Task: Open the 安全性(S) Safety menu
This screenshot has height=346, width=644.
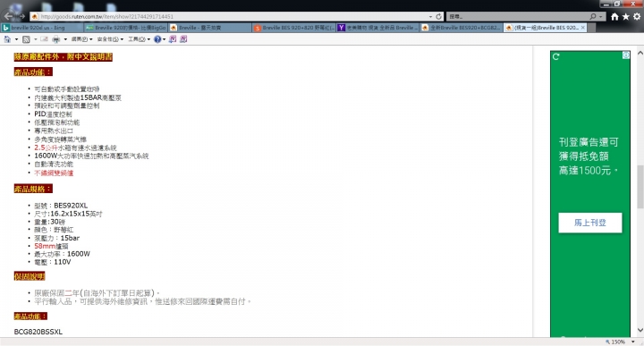Action: point(110,39)
